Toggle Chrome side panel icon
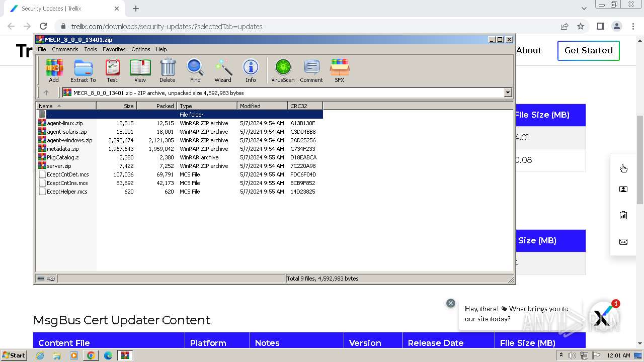The image size is (644, 362). tap(600, 26)
